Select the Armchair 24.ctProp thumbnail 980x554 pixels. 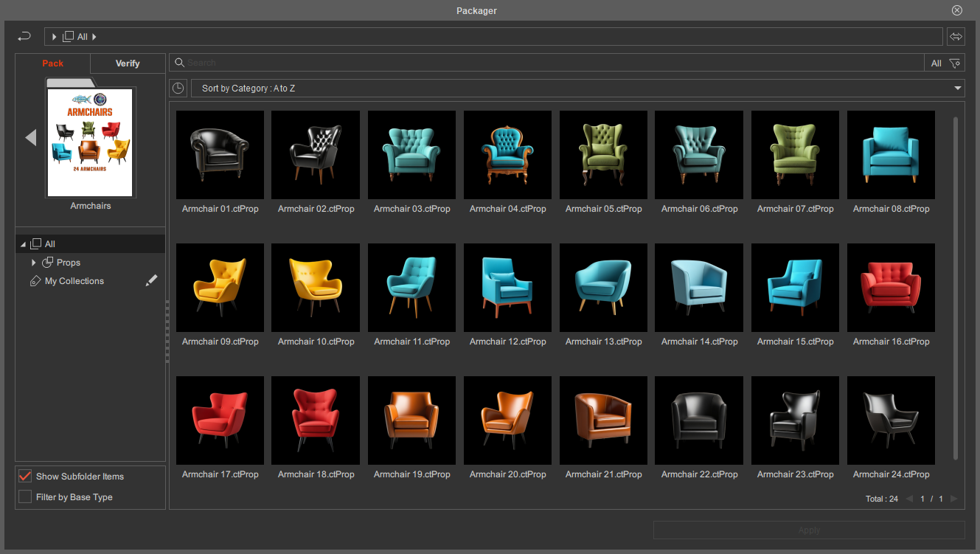[892, 420]
